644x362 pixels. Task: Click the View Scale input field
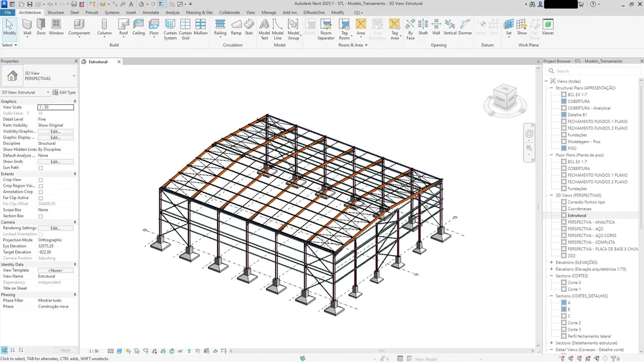(55, 107)
